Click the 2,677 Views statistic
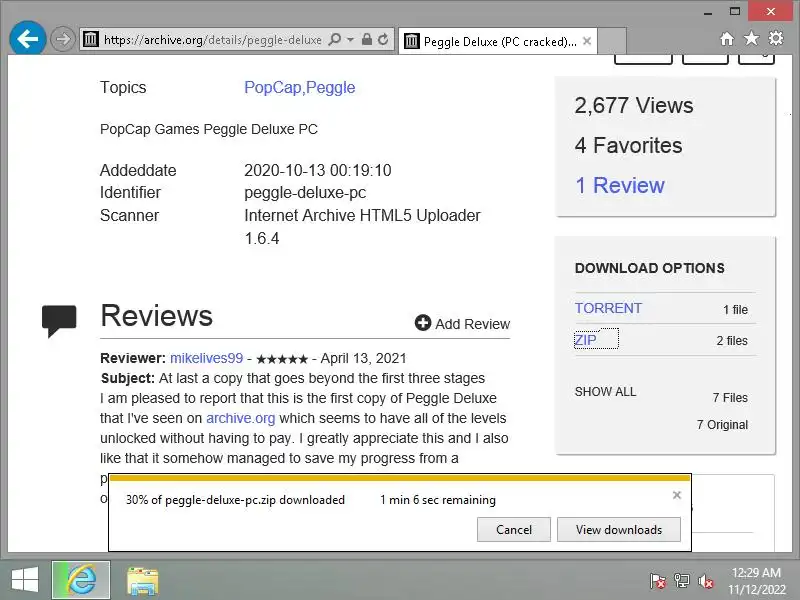The height and width of the screenshot is (600, 800). (634, 106)
